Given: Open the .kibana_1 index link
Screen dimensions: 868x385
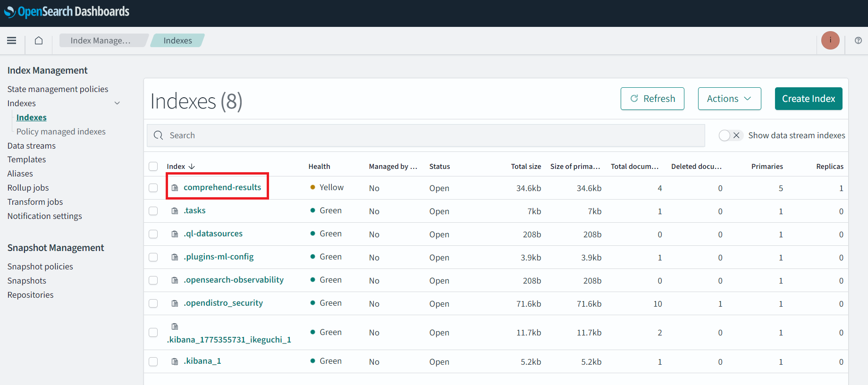Looking at the screenshot, I should [x=202, y=361].
